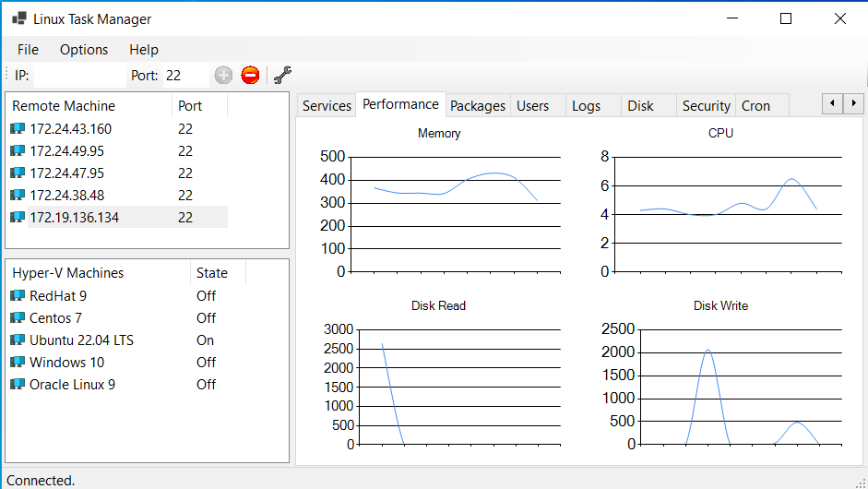
Task: Click the green add connection icon
Action: pyautogui.click(x=223, y=76)
